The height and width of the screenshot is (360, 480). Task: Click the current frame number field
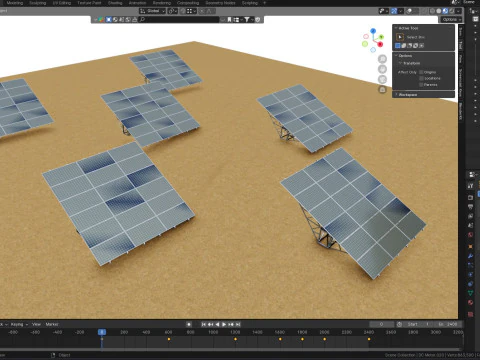pos(381,324)
